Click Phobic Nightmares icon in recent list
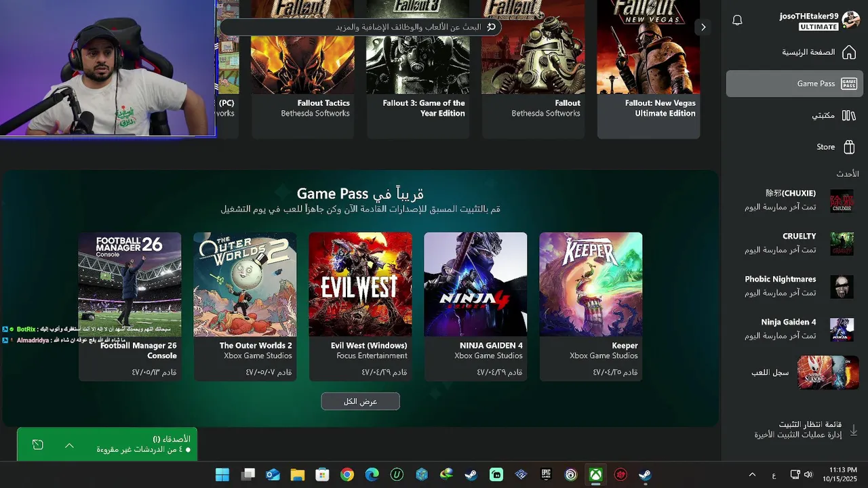Viewport: 868px width, 488px height. [842, 286]
